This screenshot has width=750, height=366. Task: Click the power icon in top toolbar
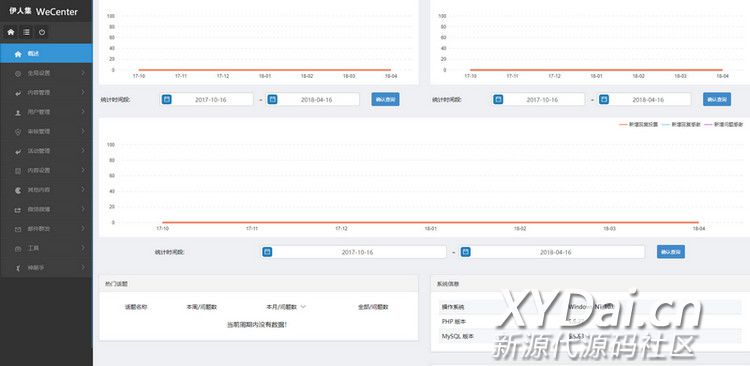coord(42,32)
